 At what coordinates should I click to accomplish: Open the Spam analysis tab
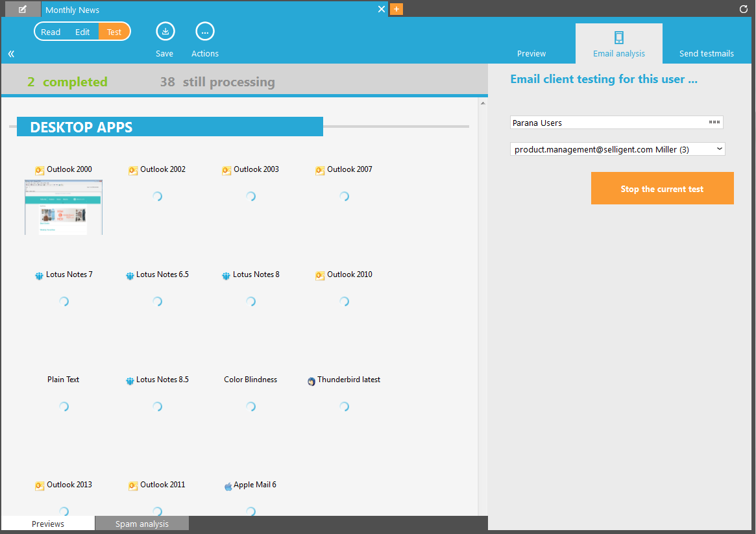click(x=141, y=524)
